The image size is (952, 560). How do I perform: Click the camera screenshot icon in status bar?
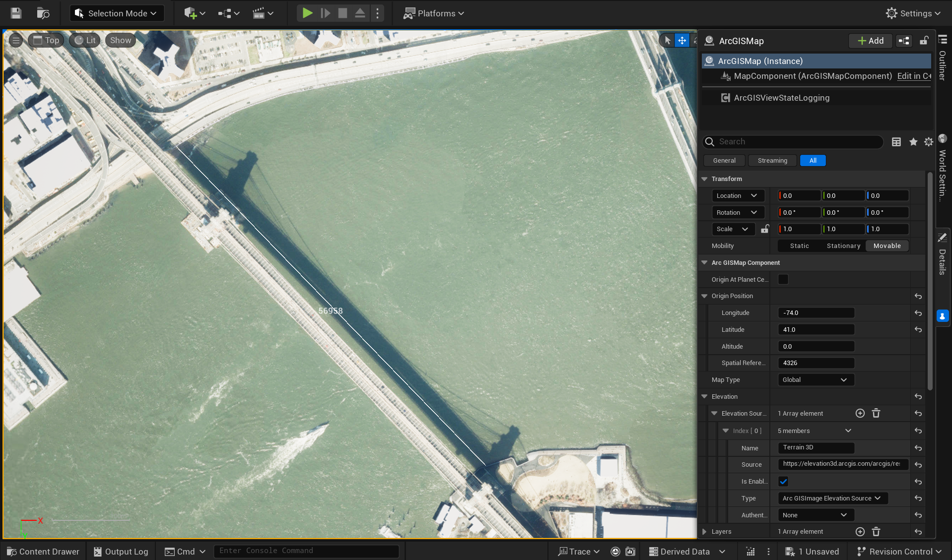point(630,551)
